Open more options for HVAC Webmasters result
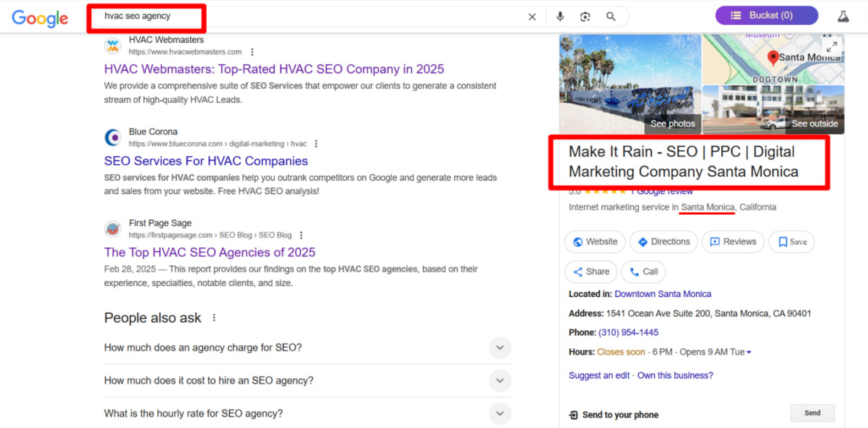This screenshot has height=428, width=868. coord(252,52)
